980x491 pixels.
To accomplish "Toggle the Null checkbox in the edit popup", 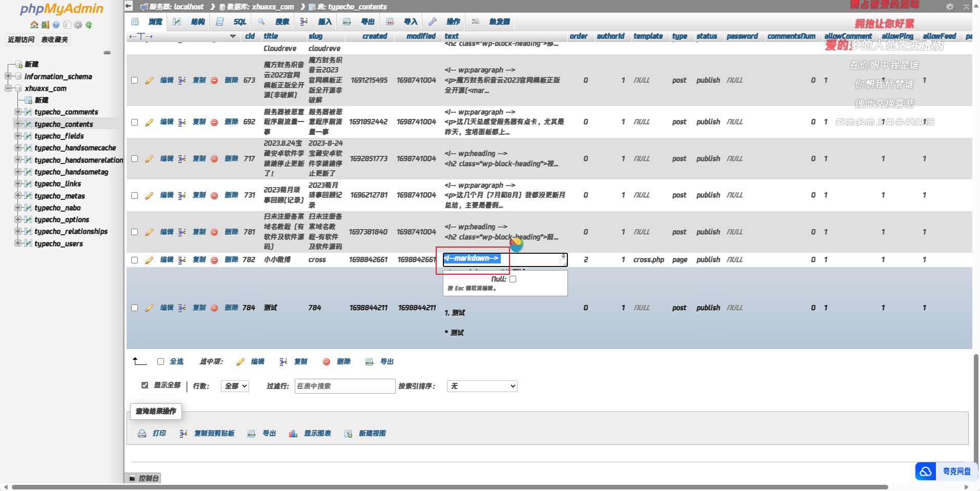I will 513,279.
